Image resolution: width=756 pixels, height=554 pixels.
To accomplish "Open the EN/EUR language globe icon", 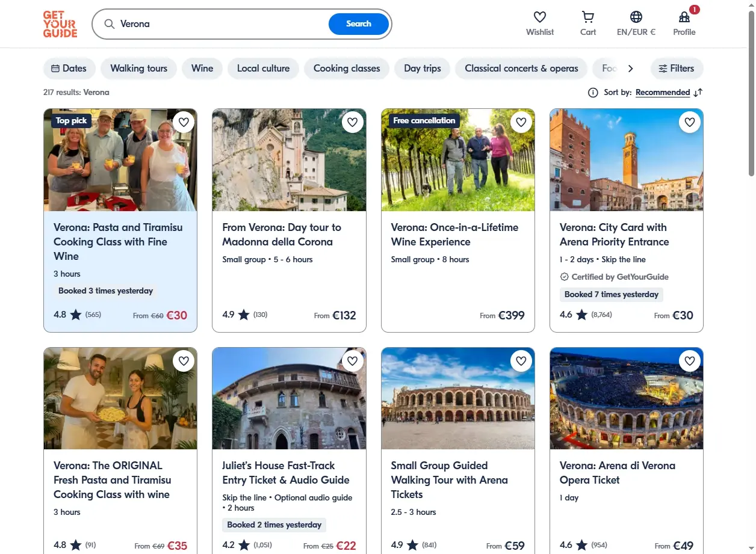I will coord(636,17).
